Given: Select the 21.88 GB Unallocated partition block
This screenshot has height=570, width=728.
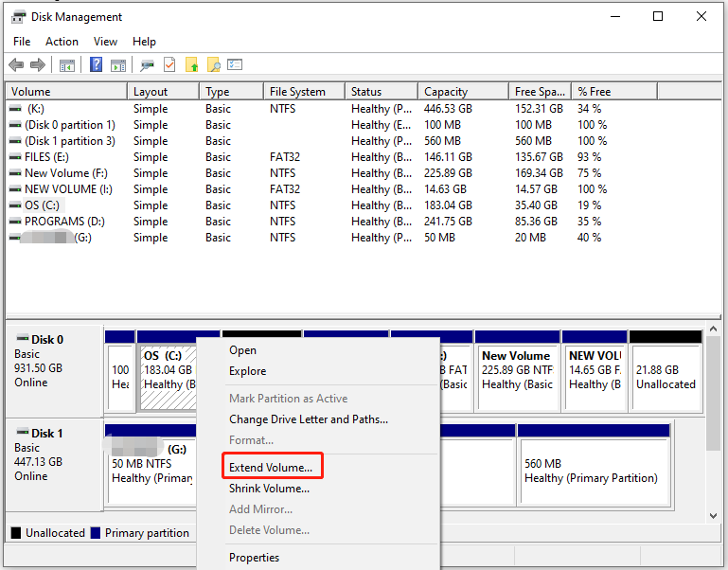Looking at the screenshot, I should [666, 377].
